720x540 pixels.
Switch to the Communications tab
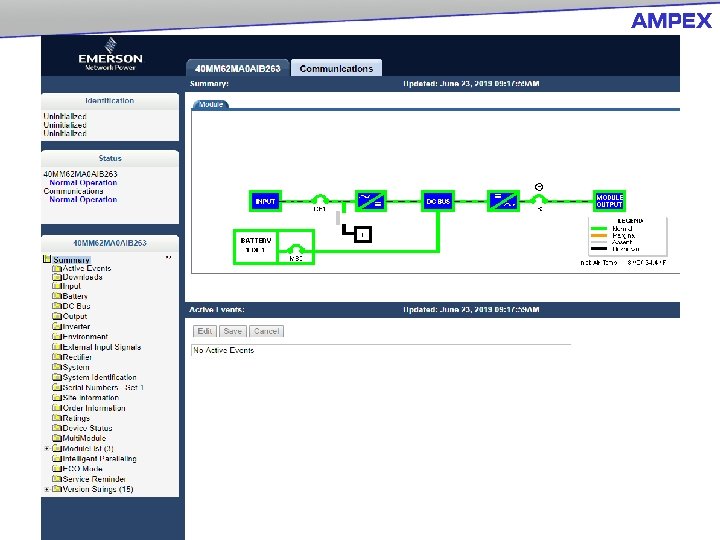coord(336,68)
